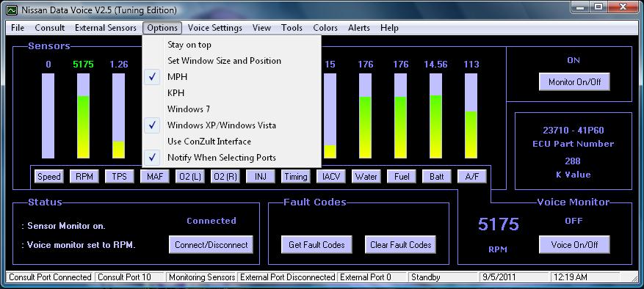Click the MAF sensor button
Viewport: 644px width, 289px height.
(x=155, y=177)
